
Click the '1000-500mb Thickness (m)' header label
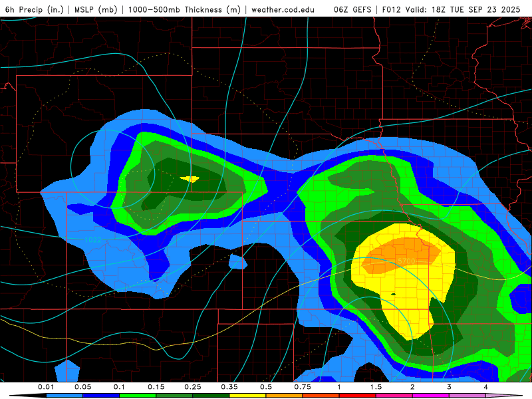coord(184,9)
